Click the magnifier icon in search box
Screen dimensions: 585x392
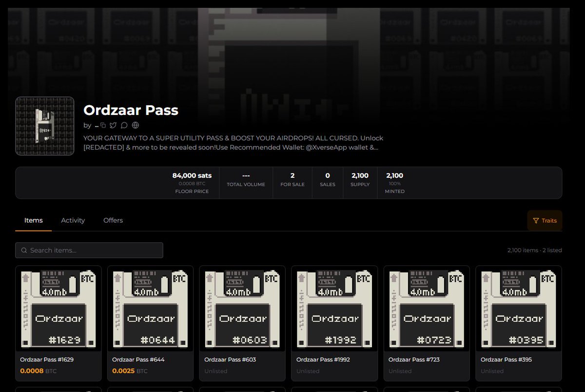point(24,250)
